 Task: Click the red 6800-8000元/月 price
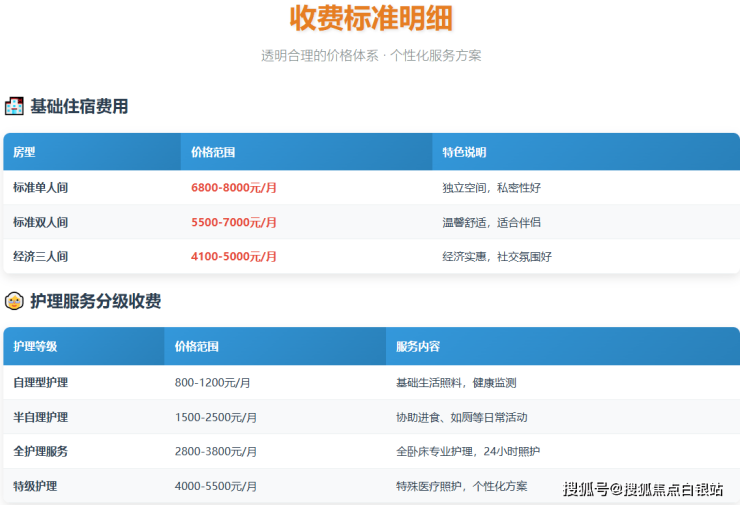point(234,188)
